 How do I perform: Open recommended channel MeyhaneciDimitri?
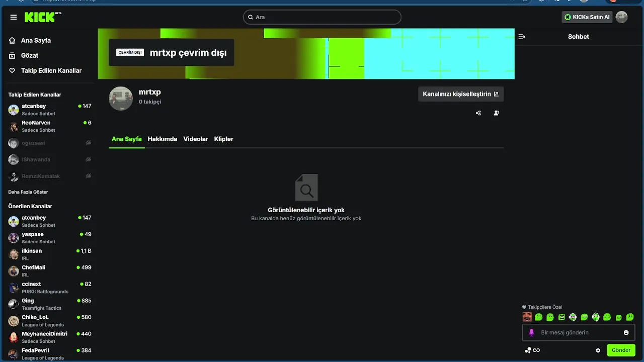coord(50,337)
